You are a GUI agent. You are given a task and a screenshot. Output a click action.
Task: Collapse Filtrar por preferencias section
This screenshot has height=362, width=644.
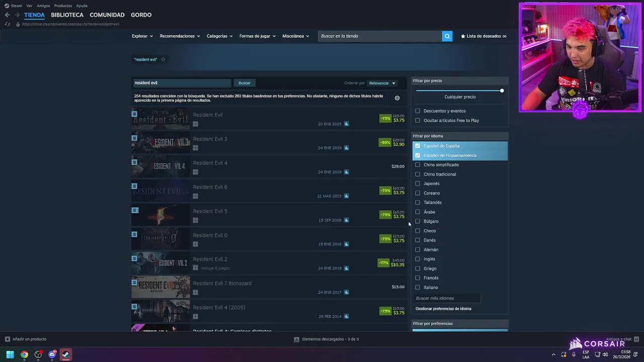point(460,323)
